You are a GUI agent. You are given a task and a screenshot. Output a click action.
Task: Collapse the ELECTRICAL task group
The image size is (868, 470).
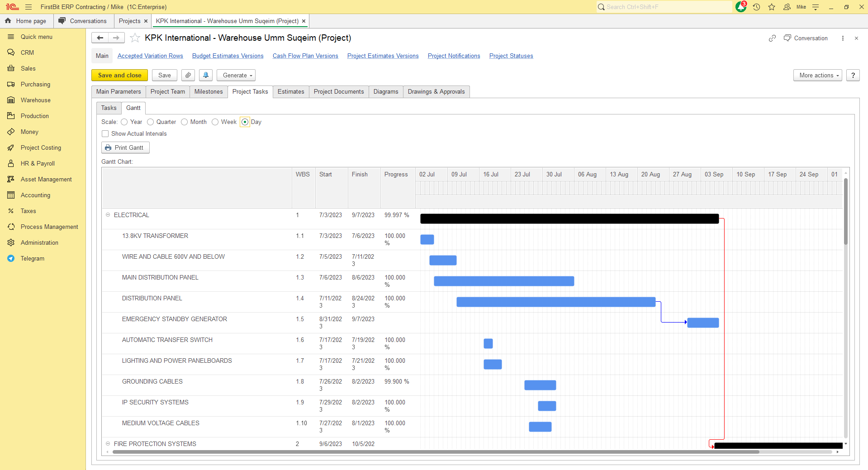coord(108,215)
